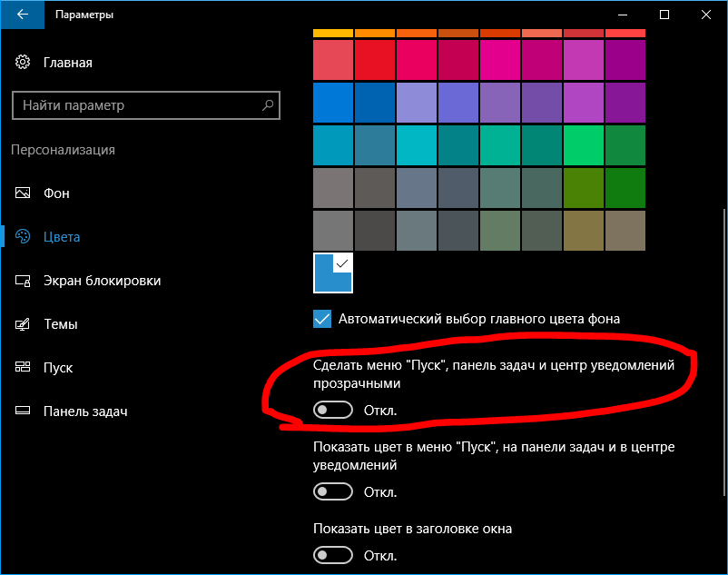Pick the bright red color swatch
The height and width of the screenshot is (575, 728).
click(375, 60)
